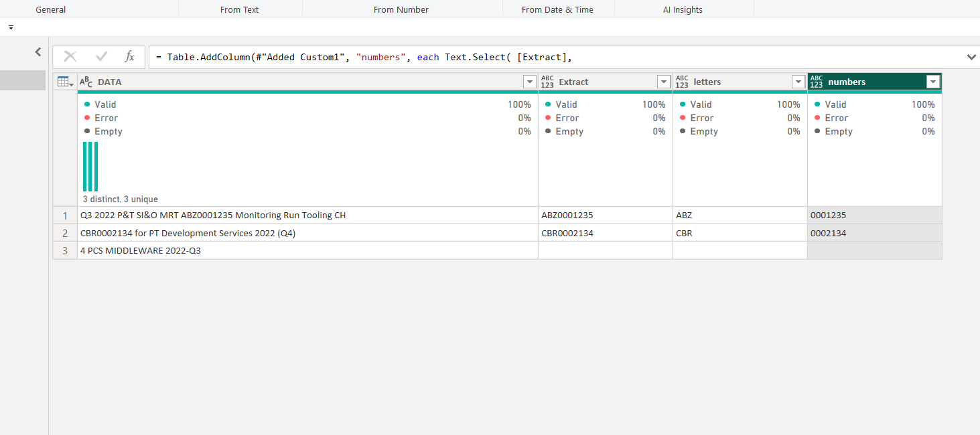Click the From Text ribbon group label
Screen dimensions: 980x435
[x=240, y=9]
